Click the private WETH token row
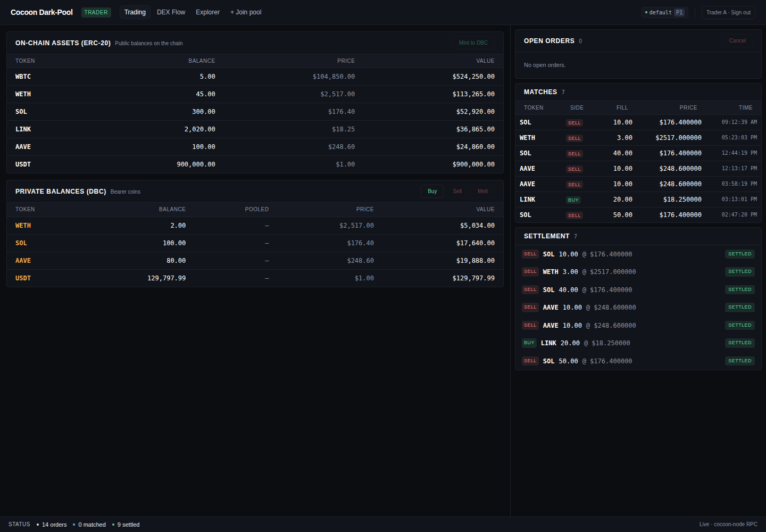The height and width of the screenshot is (532, 766). pyautogui.click(x=255, y=226)
